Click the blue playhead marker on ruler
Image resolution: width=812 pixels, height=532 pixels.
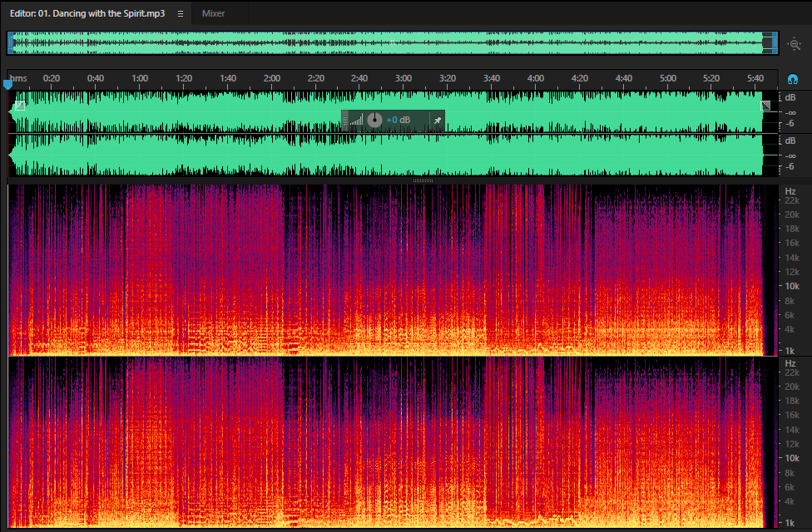coord(7,84)
